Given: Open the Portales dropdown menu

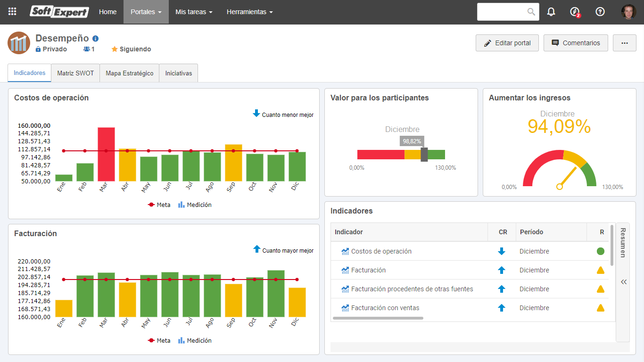Looking at the screenshot, I should [x=146, y=12].
